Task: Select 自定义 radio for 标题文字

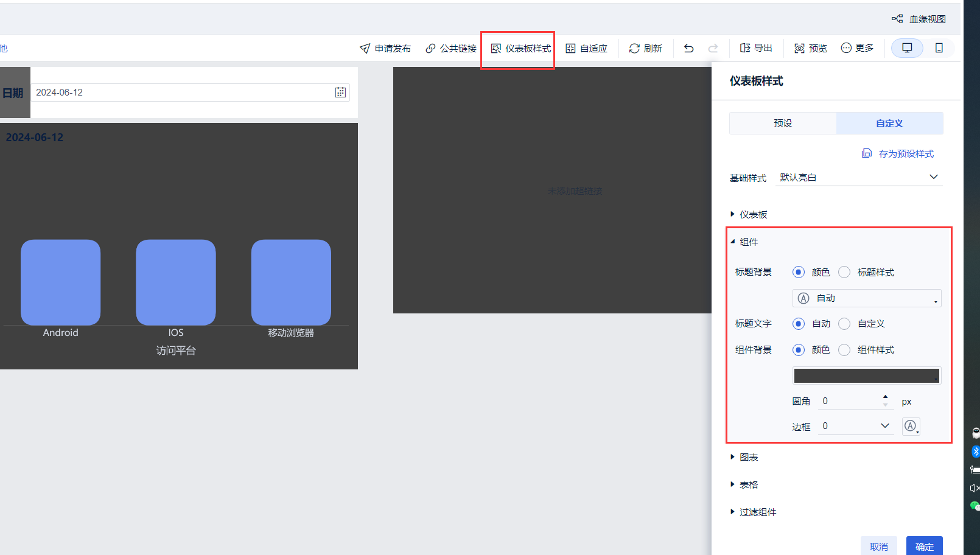Action: [x=844, y=324]
